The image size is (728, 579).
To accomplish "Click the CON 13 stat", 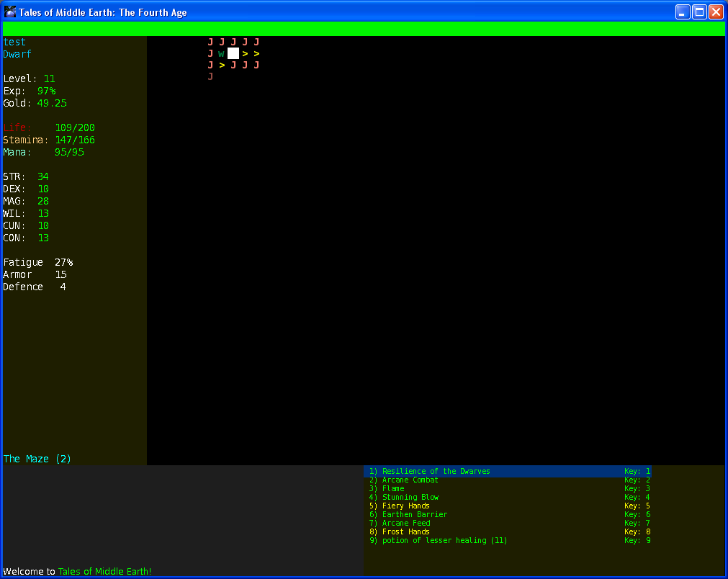I will (26, 238).
